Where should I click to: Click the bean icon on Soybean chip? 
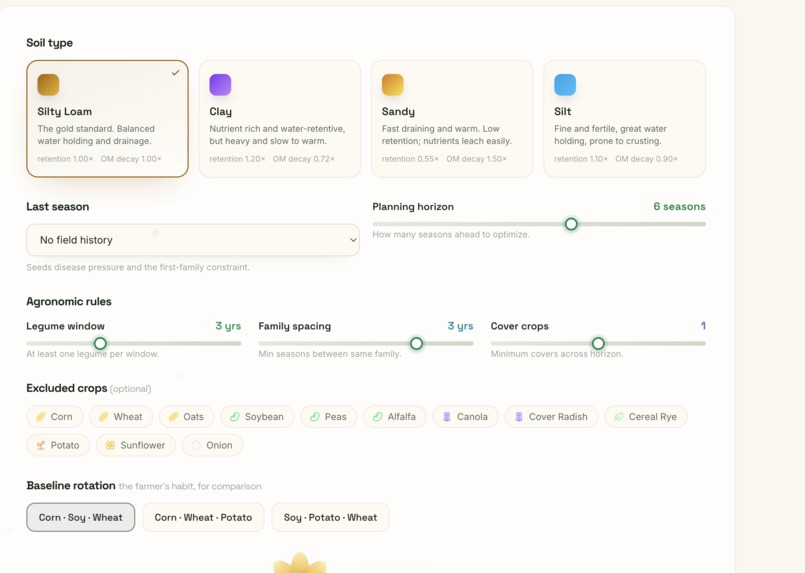(x=235, y=417)
